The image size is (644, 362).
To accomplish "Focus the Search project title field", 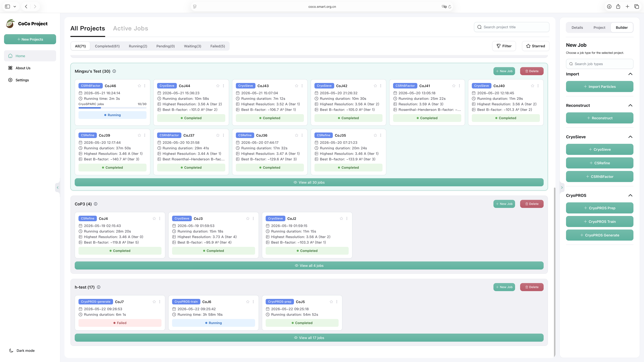I will 512,27.
